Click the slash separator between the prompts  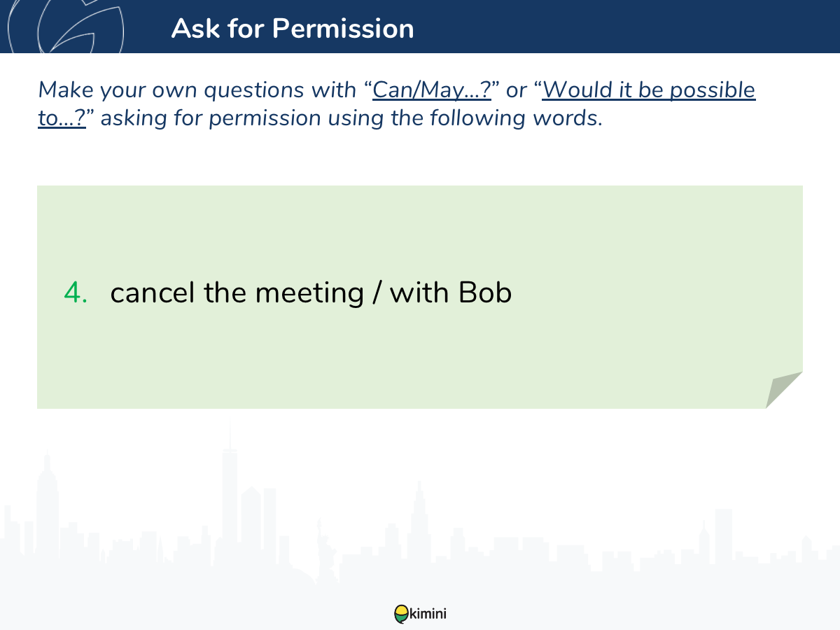(377, 293)
